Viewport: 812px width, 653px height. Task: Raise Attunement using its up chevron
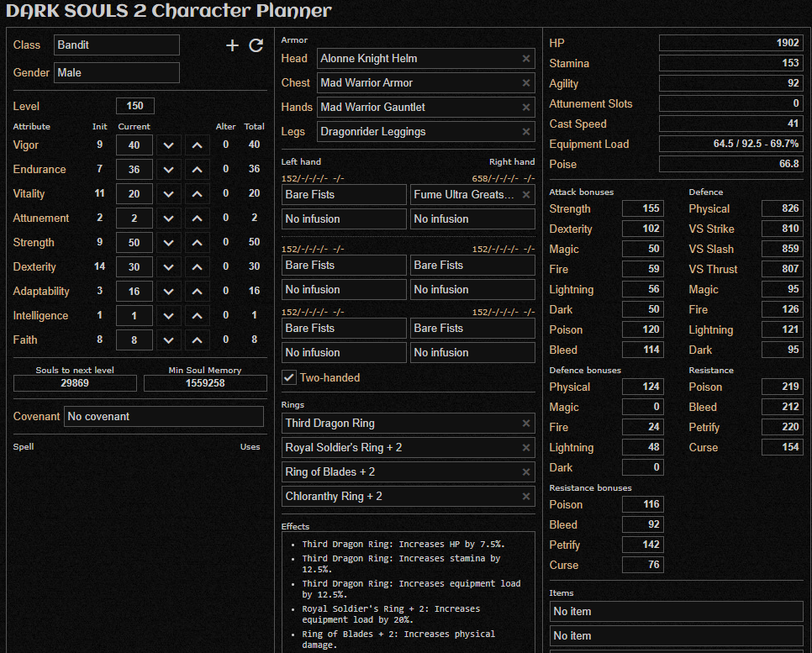[x=197, y=219]
